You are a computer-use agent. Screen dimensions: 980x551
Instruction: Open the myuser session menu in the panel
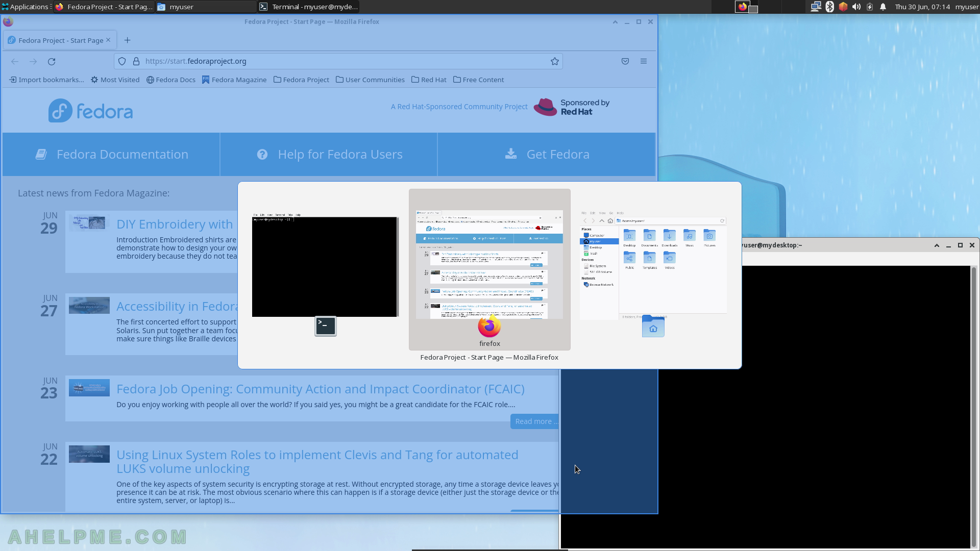pyautogui.click(x=967, y=7)
